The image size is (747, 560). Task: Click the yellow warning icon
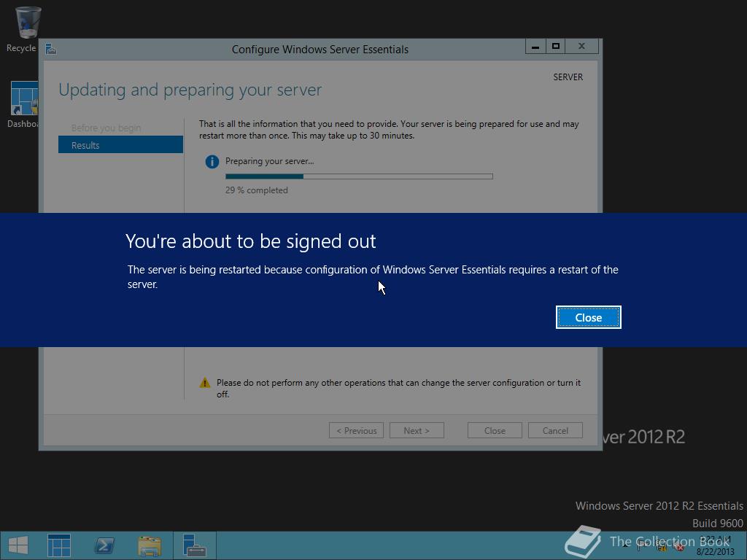pos(205,382)
